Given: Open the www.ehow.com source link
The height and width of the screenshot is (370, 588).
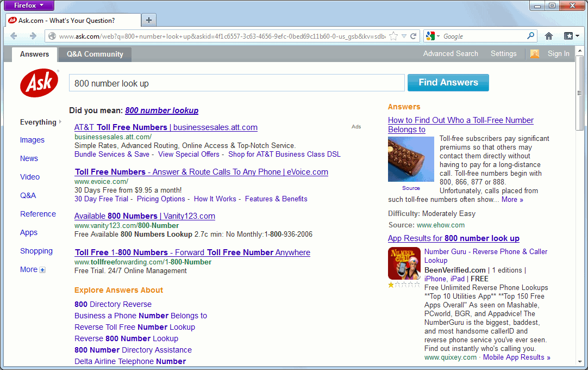Looking at the screenshot, I should coord(441,225).
